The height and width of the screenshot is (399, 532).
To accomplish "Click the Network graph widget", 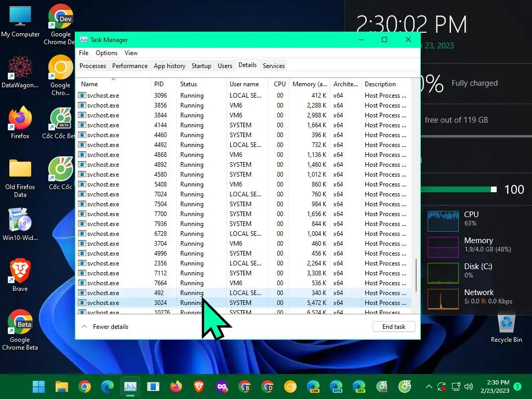I will point(443,299).
